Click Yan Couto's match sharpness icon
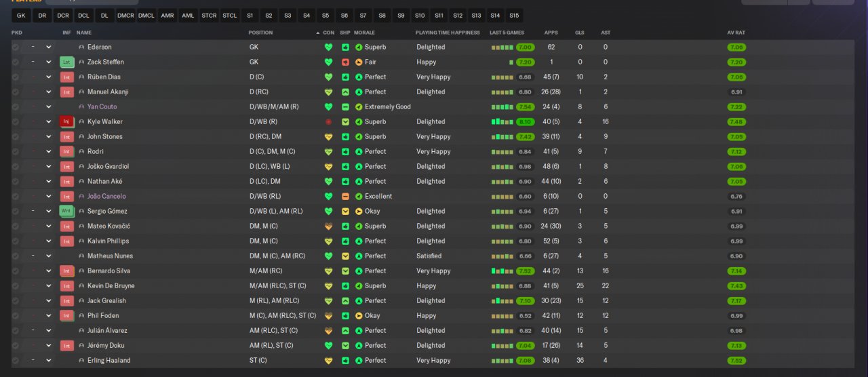 point(345,107)
